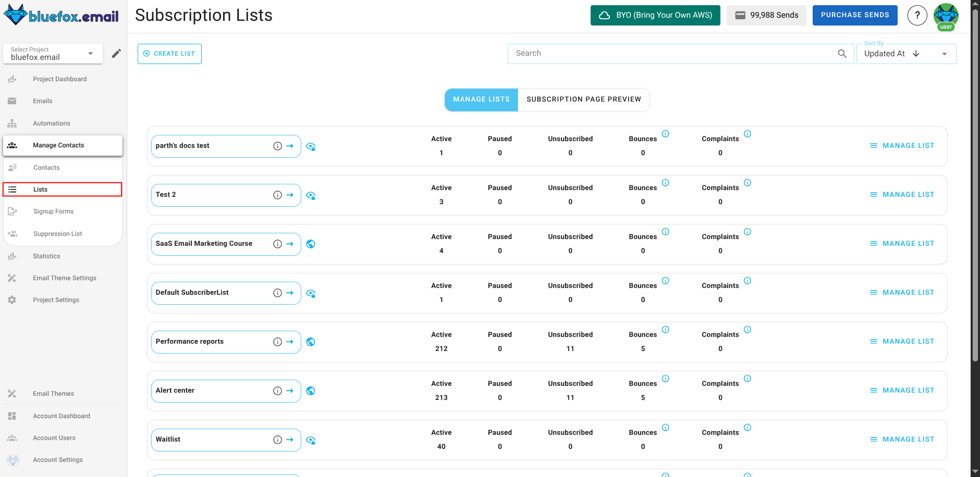Open Manage List for Alert center
Viewport: 980px width, 477px height.
pos(902,390)
